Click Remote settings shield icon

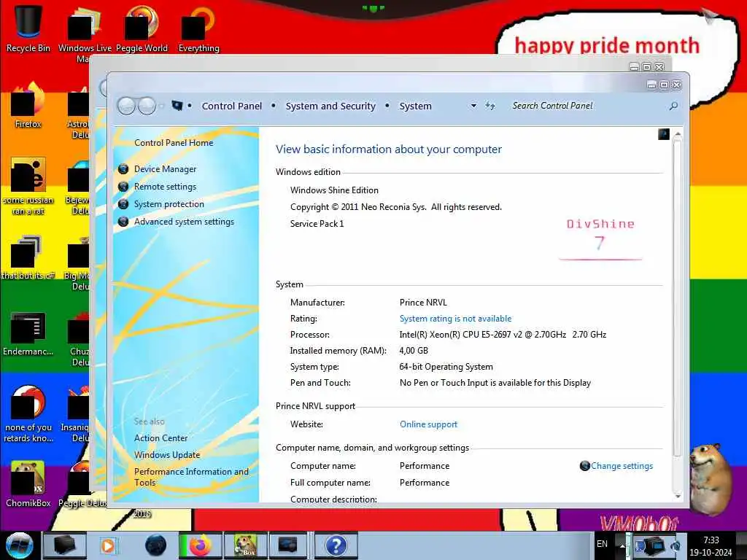coord(123,187)
